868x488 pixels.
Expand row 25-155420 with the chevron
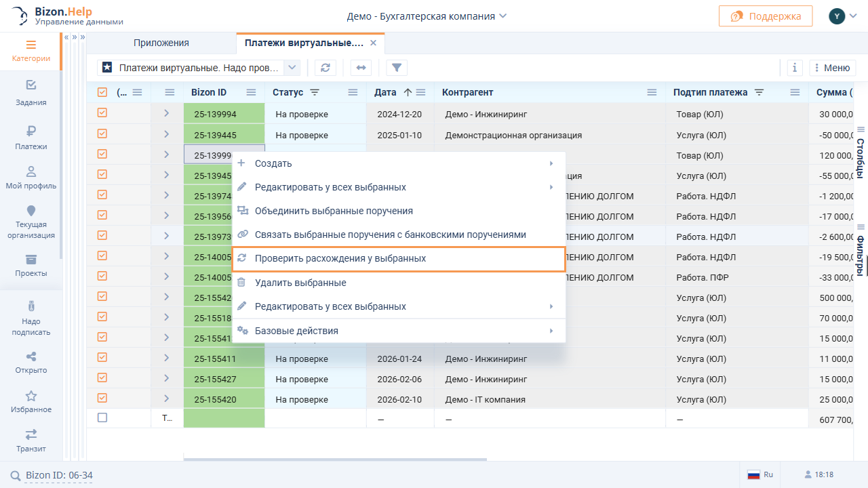[167, 398]
